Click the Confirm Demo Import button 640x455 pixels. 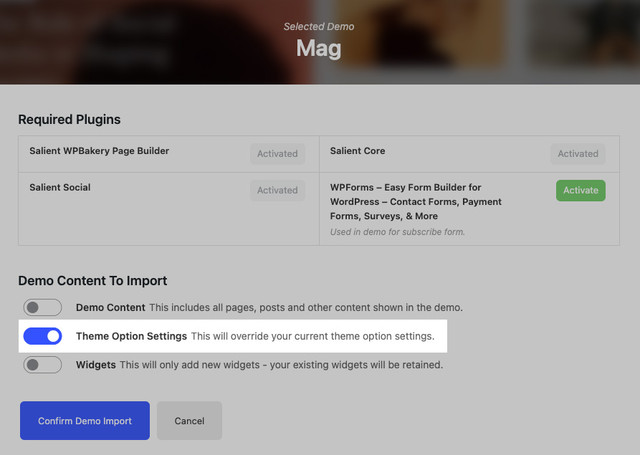[85, 420]
